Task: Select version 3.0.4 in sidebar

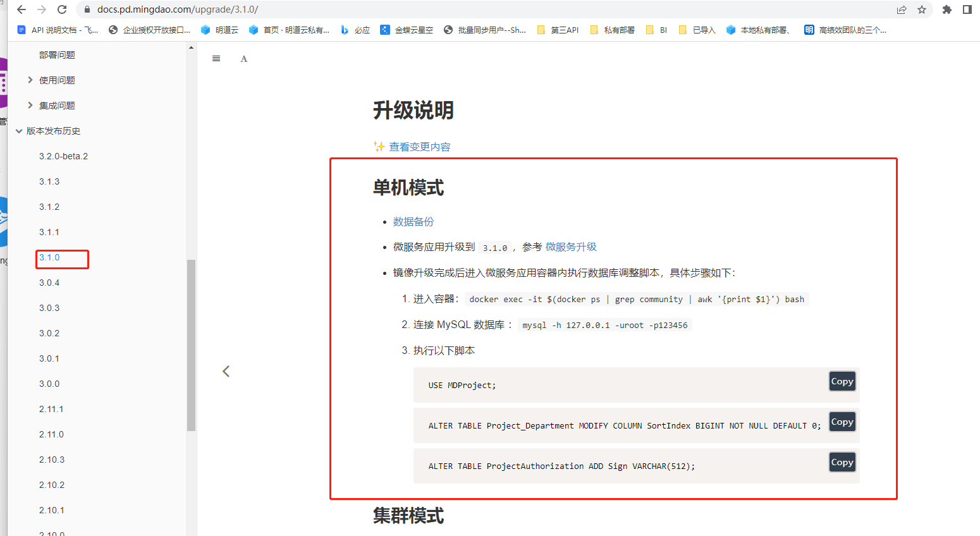Action: point(49,283)
